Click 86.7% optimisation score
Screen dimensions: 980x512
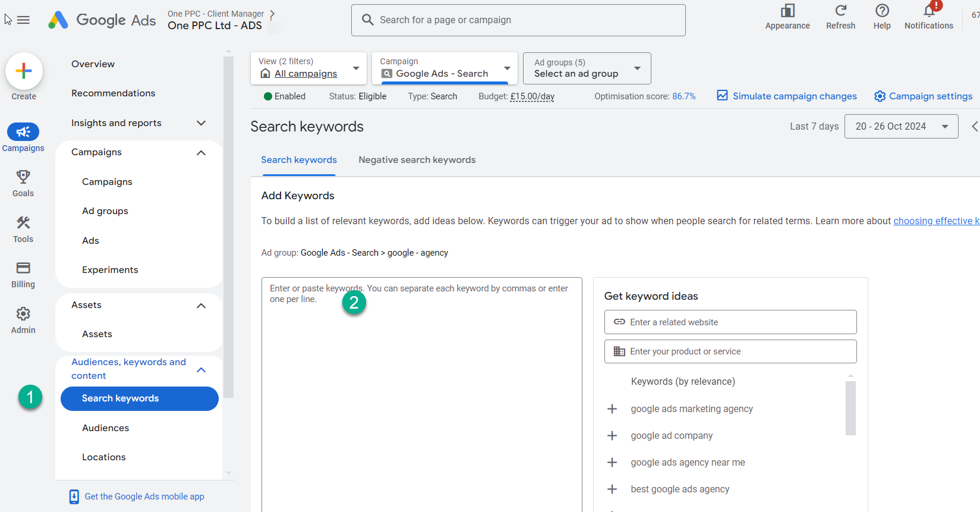[684, 96]
